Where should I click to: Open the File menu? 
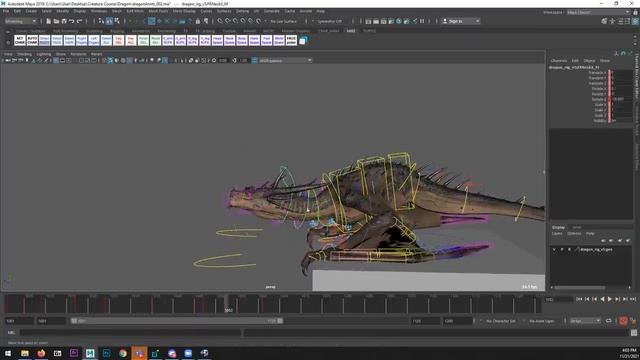[6, 11]
